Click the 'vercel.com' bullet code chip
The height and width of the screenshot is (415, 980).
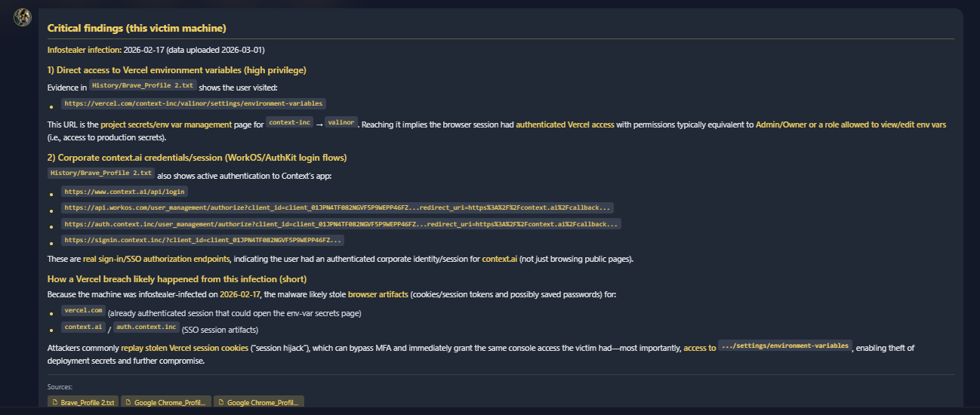[83, 311]
